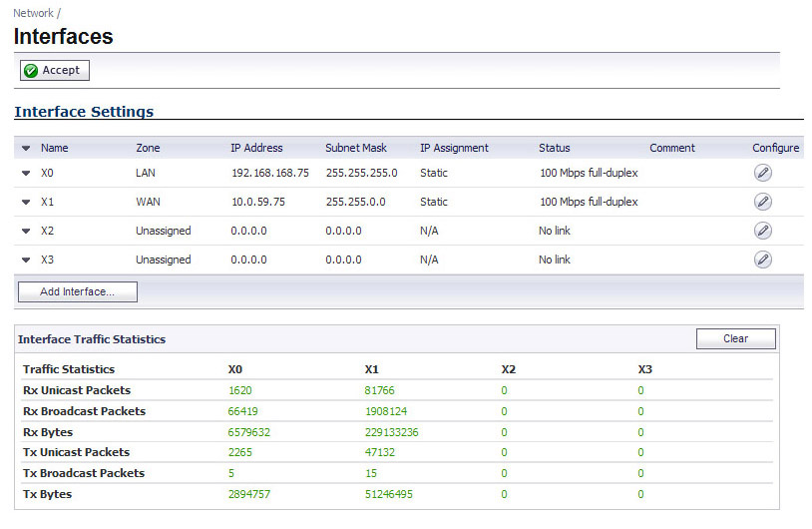This screenshot has height=529, width=812.
Task: Open the Network breadcrumb link
Action: pyautogui.click(x=33, y=13)
